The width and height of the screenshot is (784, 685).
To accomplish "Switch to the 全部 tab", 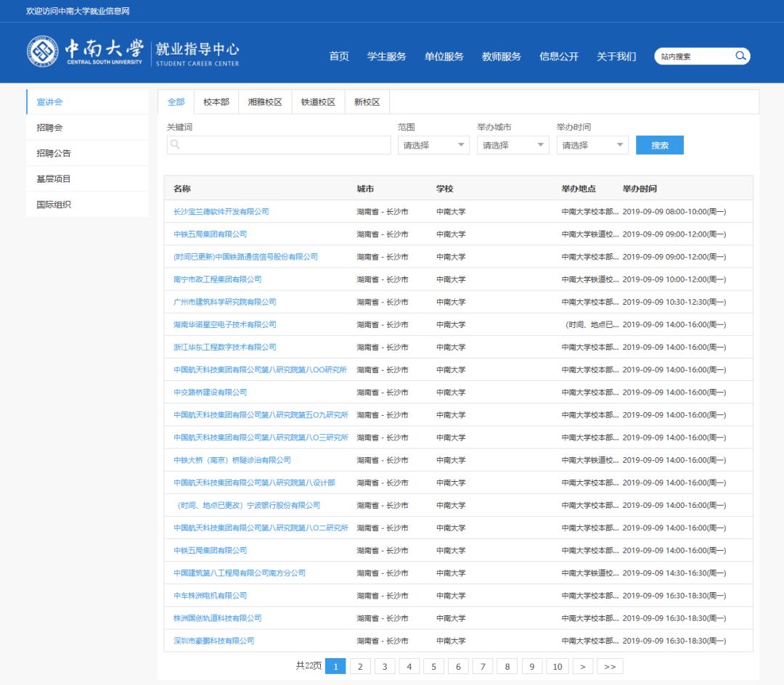I will click(176, 102).
